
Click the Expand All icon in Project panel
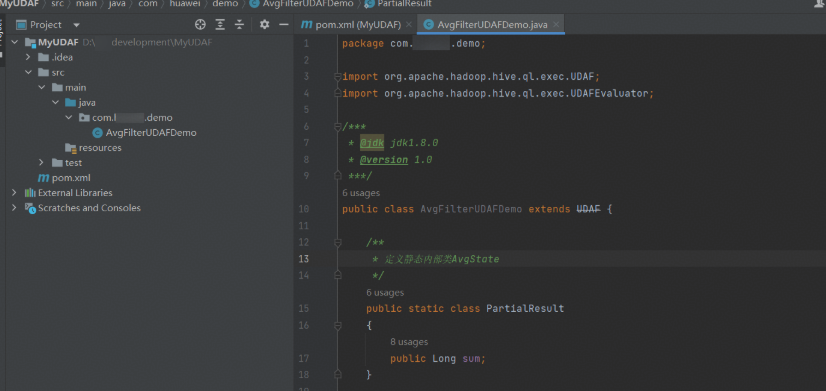pyautogui.click(x=220, y=25)
